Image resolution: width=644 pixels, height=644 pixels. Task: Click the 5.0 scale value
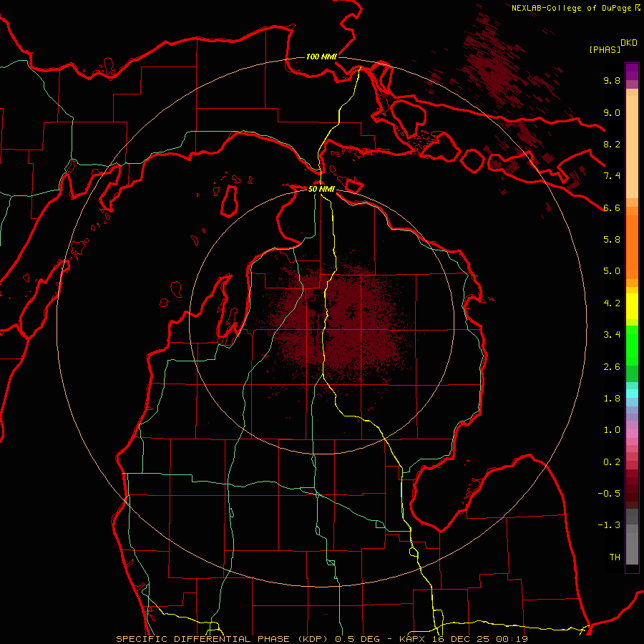tap(612, 271)
